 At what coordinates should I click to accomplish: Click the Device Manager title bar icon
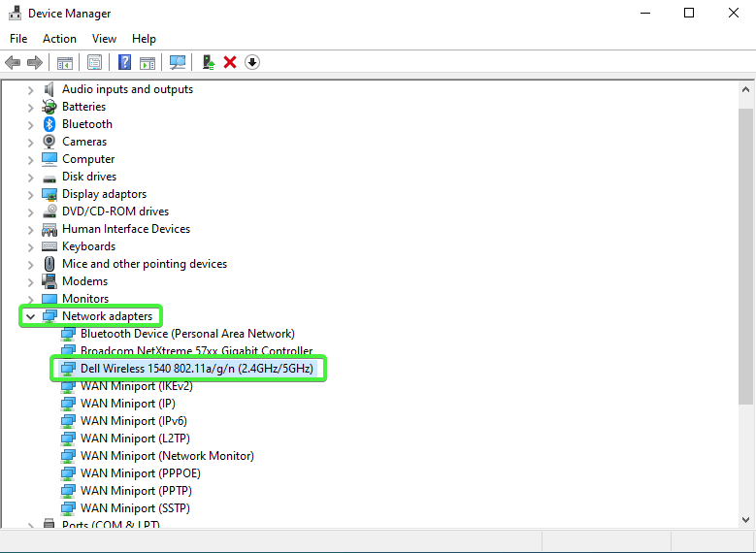pos(15,13)
